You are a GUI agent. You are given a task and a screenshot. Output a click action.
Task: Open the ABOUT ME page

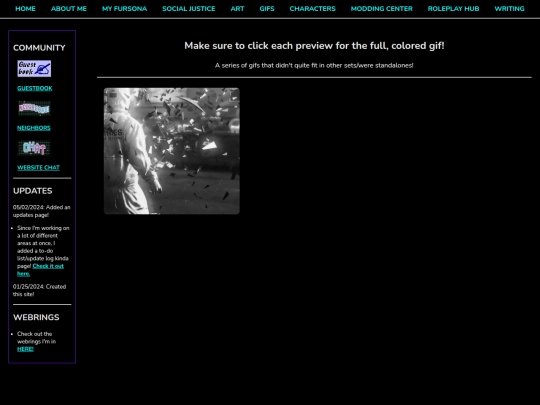tap(69, 9)
